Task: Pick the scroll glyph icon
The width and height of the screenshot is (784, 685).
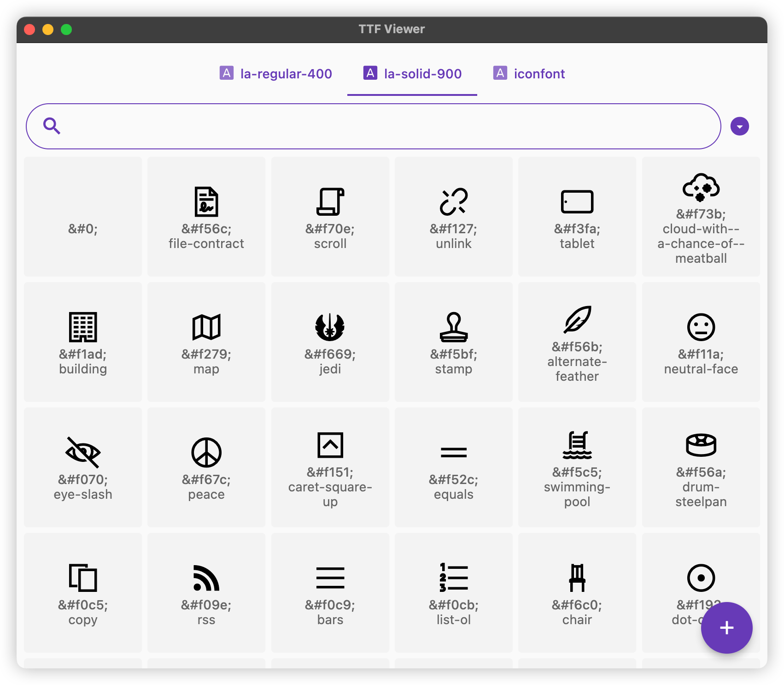Action: pyautogui.click(x=330, y=201)
